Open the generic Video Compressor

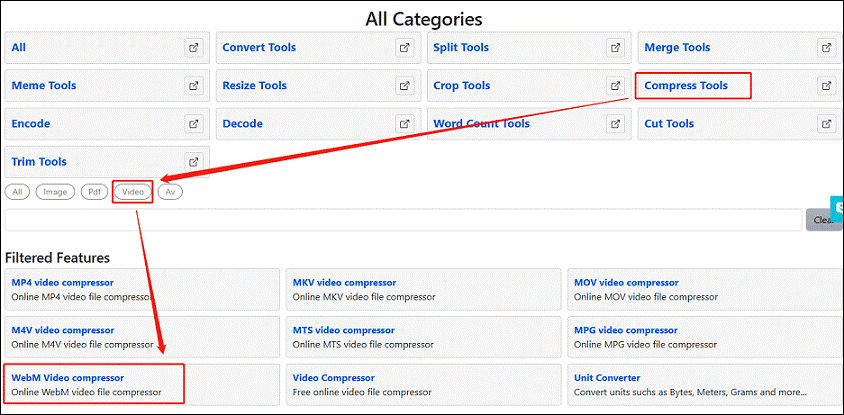334,378
